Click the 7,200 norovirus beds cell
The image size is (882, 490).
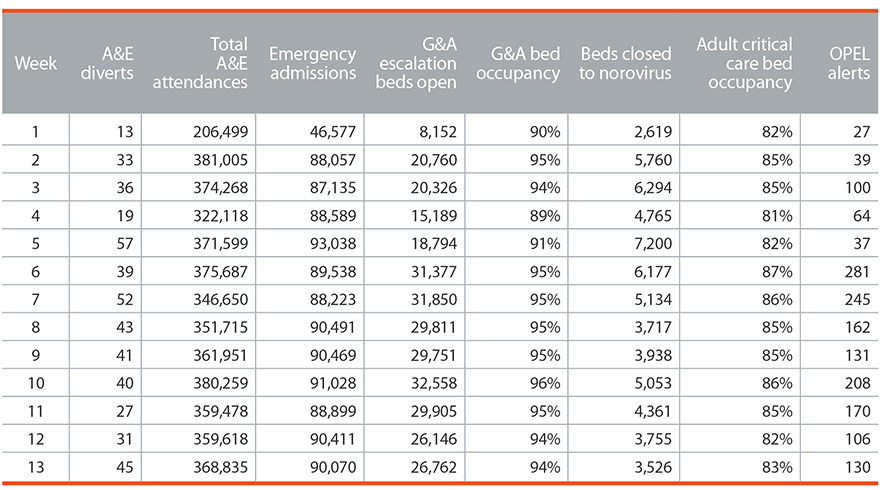pyautogui.click(x=653, y=244)
